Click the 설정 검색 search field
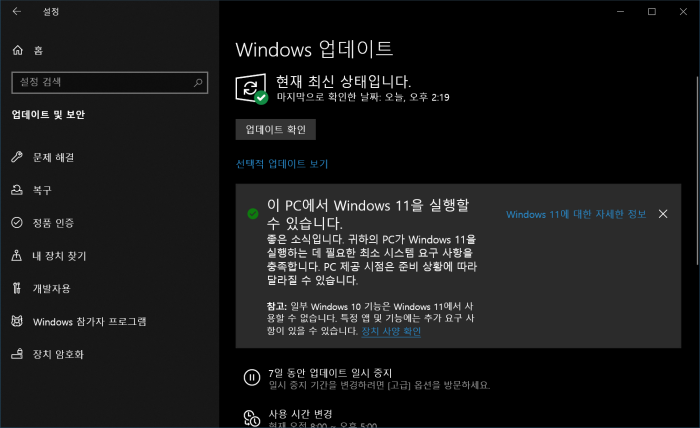The height and width of the screenshot is (428, 700). click(109, 83)
